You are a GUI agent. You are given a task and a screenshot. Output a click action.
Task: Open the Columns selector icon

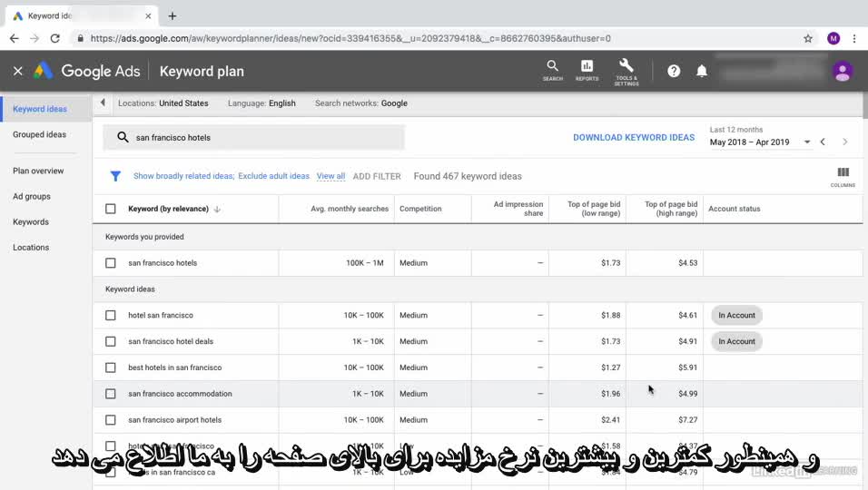843,175
